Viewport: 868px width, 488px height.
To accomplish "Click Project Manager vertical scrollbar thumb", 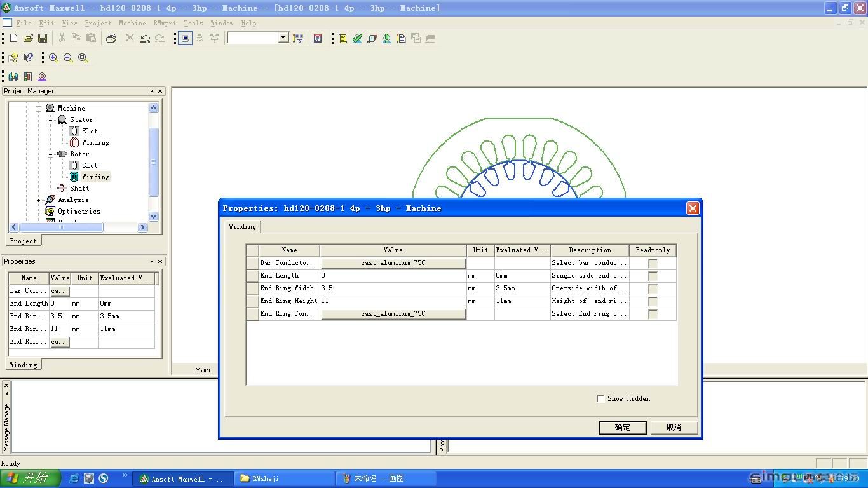I will (153, 162).
